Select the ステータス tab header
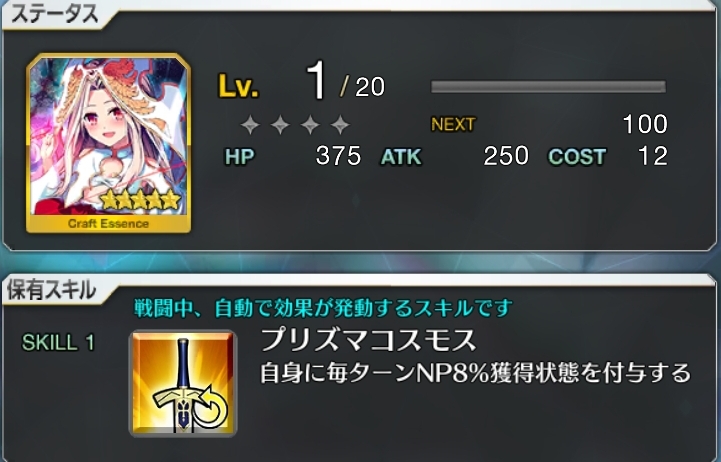The height and width of the screenshot is (462, 721). [x=55, y=14]
